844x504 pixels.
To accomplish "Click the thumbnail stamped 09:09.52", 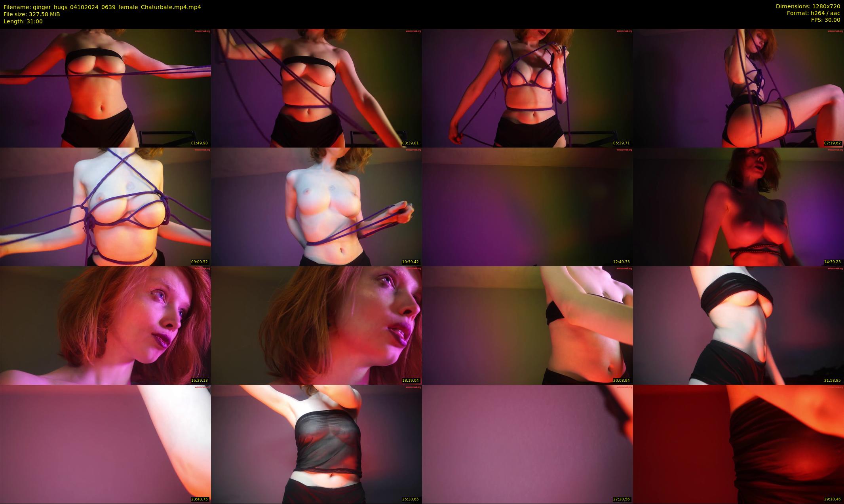I will (x=105, y=207).
